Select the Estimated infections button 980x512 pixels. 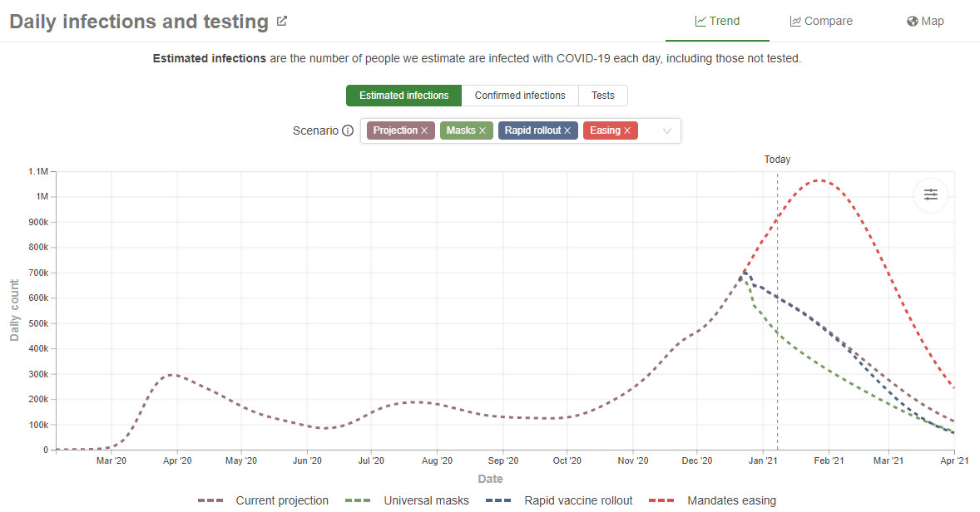coord(403,96)
